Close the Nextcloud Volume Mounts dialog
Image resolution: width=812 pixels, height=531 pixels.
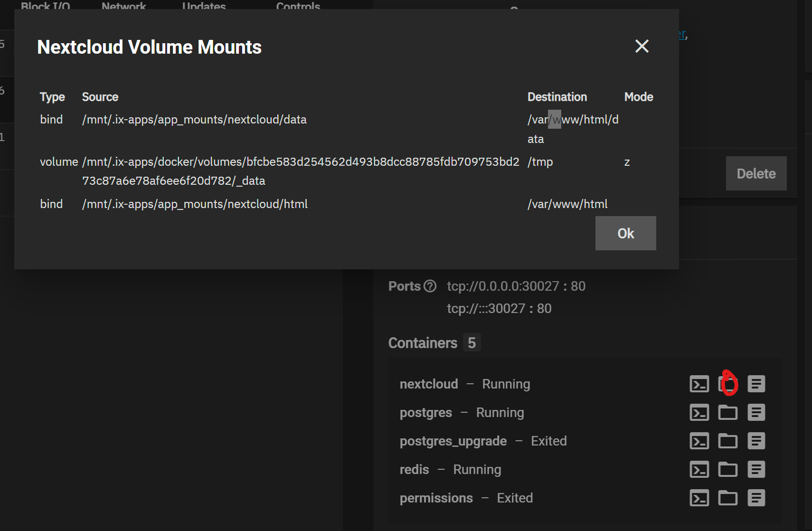tap(642, 46)
